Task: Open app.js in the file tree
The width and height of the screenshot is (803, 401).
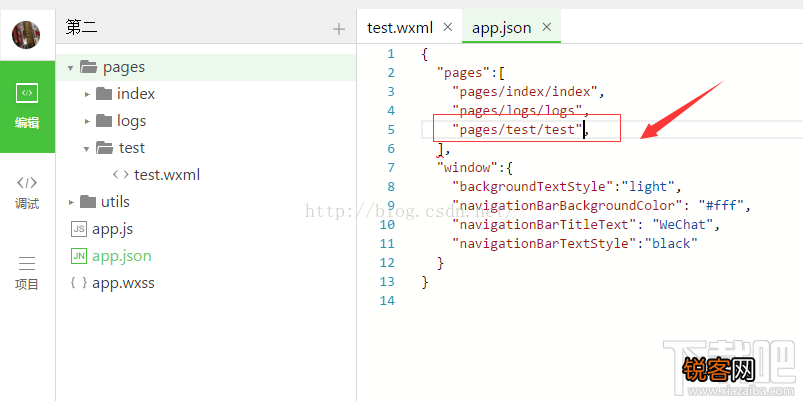Action: tap(113, 229)
